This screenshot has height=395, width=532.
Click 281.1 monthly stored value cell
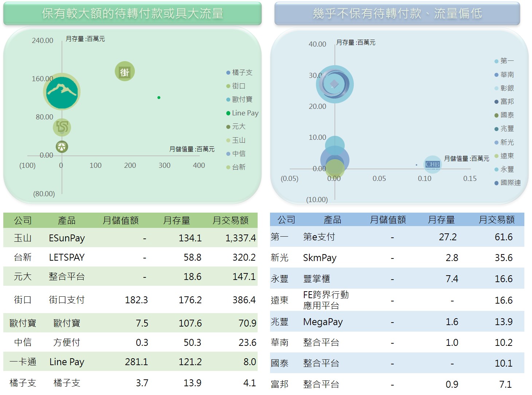point(136,362)
